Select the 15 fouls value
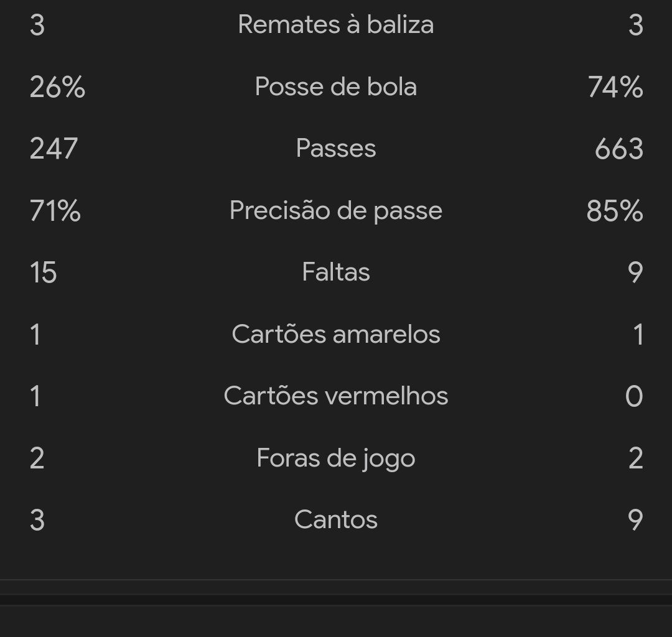The height and width of the screenshot is (637, 672). 43,272
